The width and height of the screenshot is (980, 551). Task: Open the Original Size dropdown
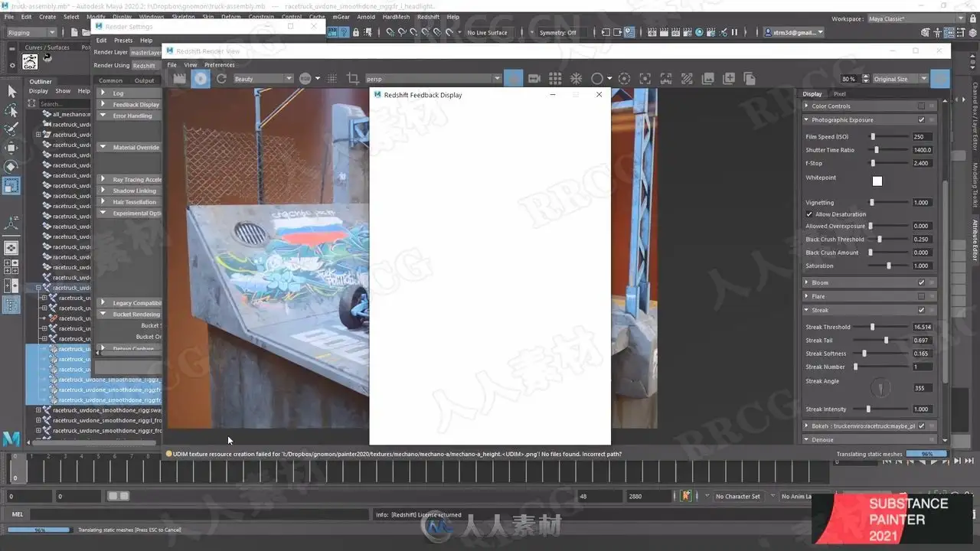(x=900, y=79)
